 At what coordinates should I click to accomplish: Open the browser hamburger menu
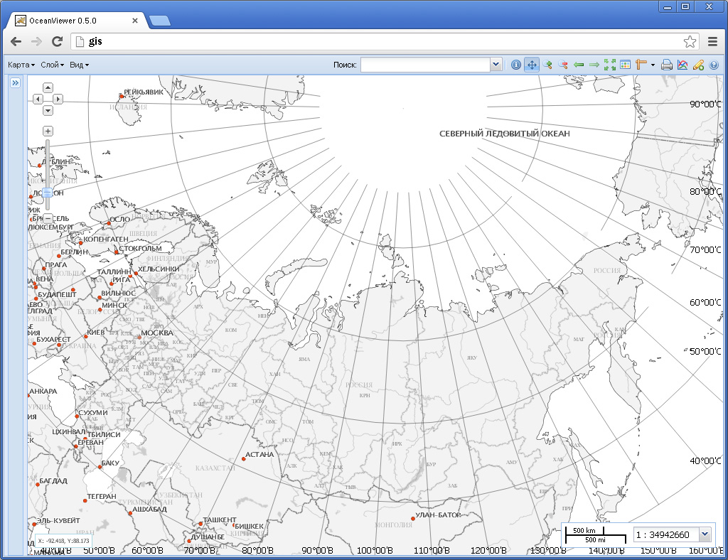(x=712, y=41)
